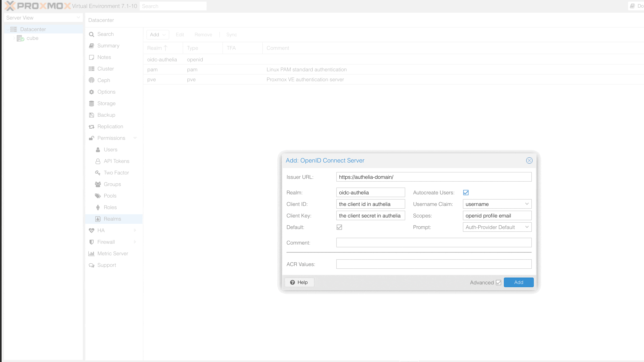Open Search via magnifier icon

(x=92, y=34)
